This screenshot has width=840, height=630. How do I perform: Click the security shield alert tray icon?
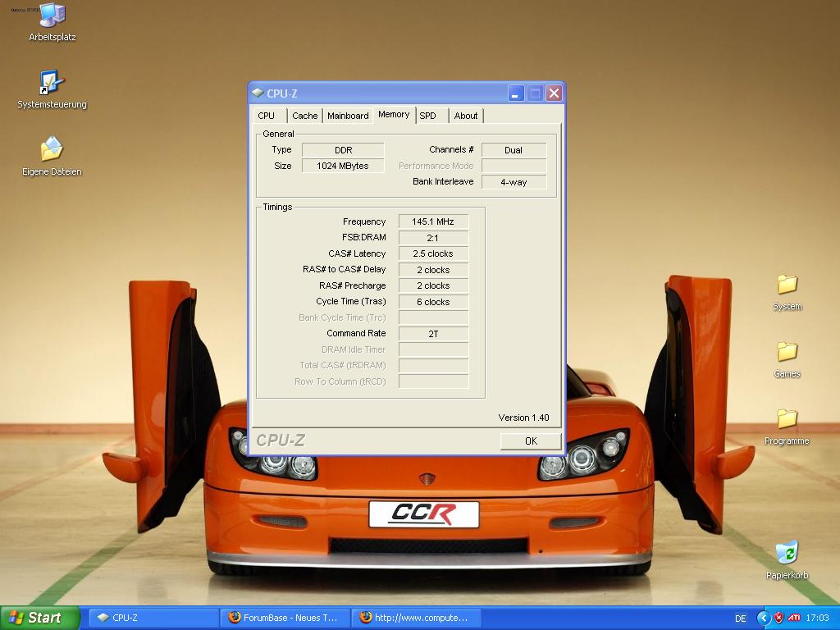click(x=779, y=618)
